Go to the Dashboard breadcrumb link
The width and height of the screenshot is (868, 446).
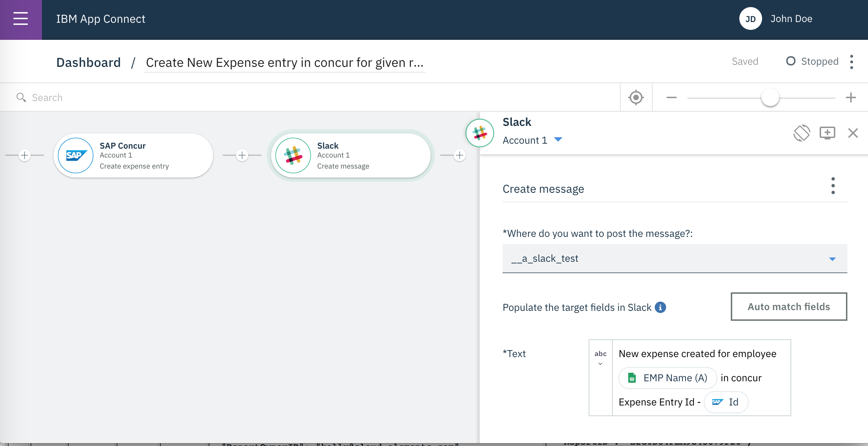[x=89, y=63]
